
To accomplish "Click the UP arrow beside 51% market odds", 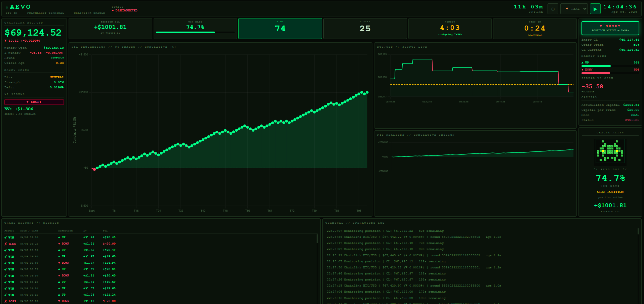I will [x=583, y=62].
